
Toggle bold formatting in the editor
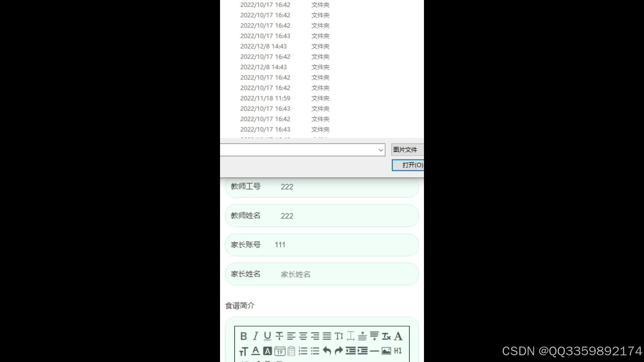tap(244, 336)
